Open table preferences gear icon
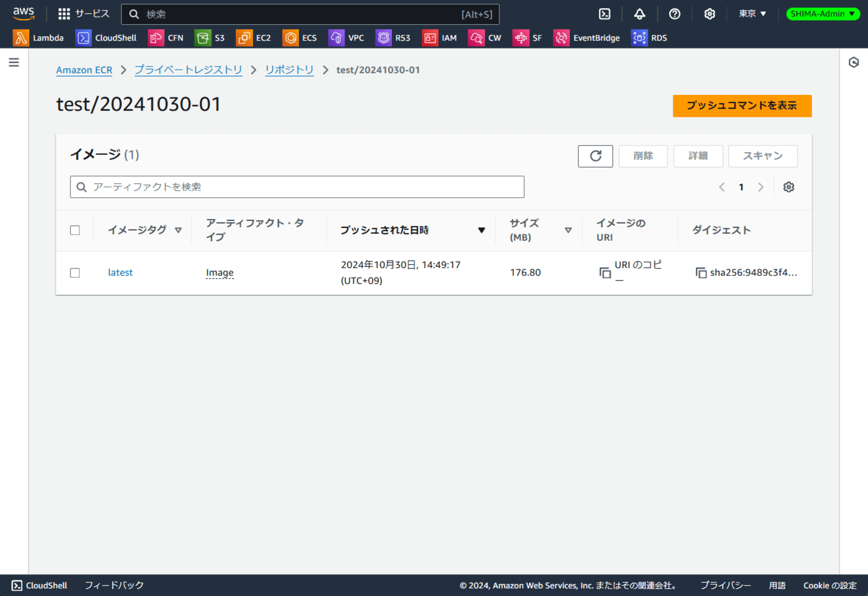Viewport: 868px width, 596px height. [789, 187]
